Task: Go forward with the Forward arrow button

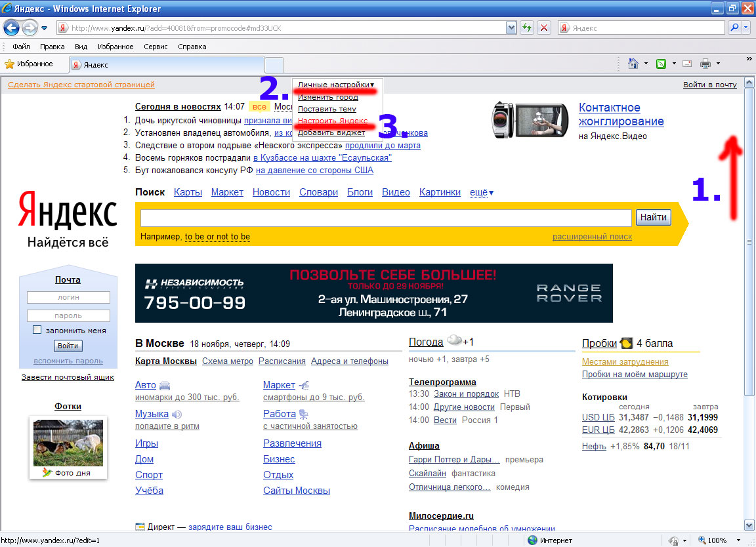Action: pos(30,28)
